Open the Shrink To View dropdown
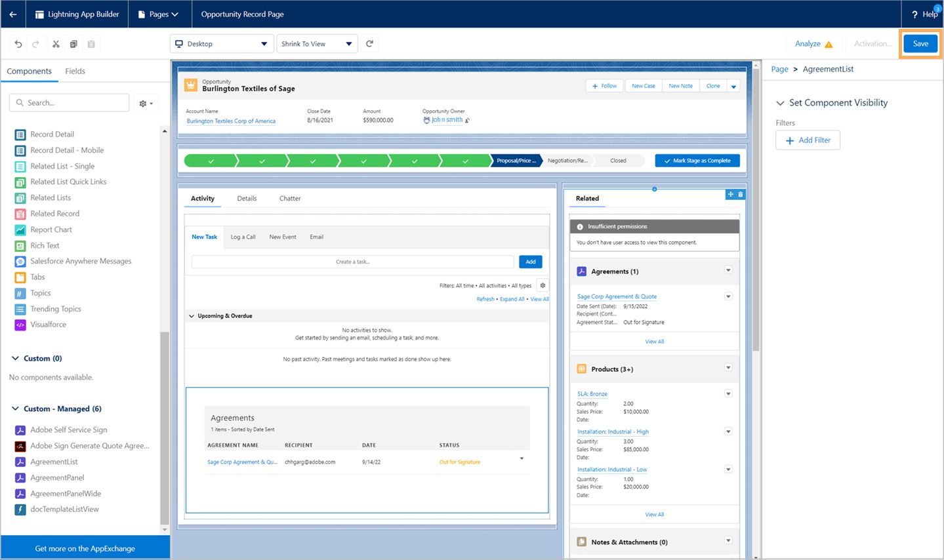944x560 pixels. (x=318, y=44)
